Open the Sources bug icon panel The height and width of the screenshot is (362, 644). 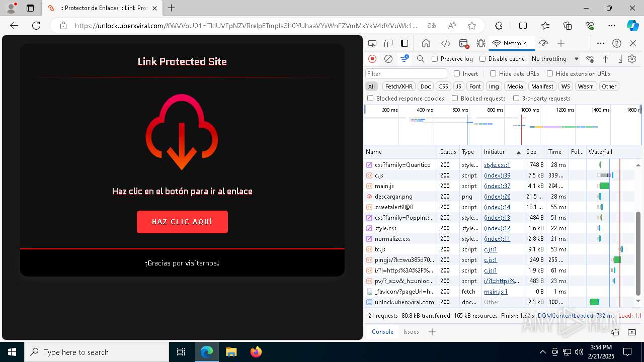(x=481, y=43)
